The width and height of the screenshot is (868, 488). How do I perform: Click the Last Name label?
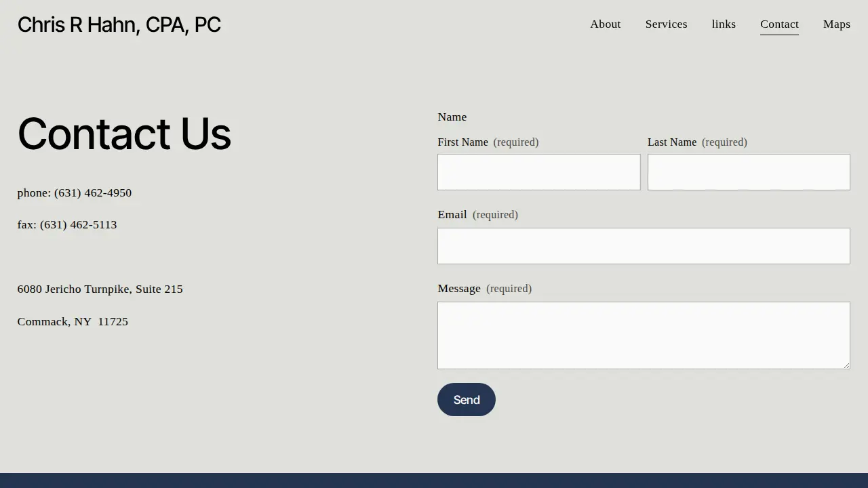pyautogui.click(x=672, y=142)
